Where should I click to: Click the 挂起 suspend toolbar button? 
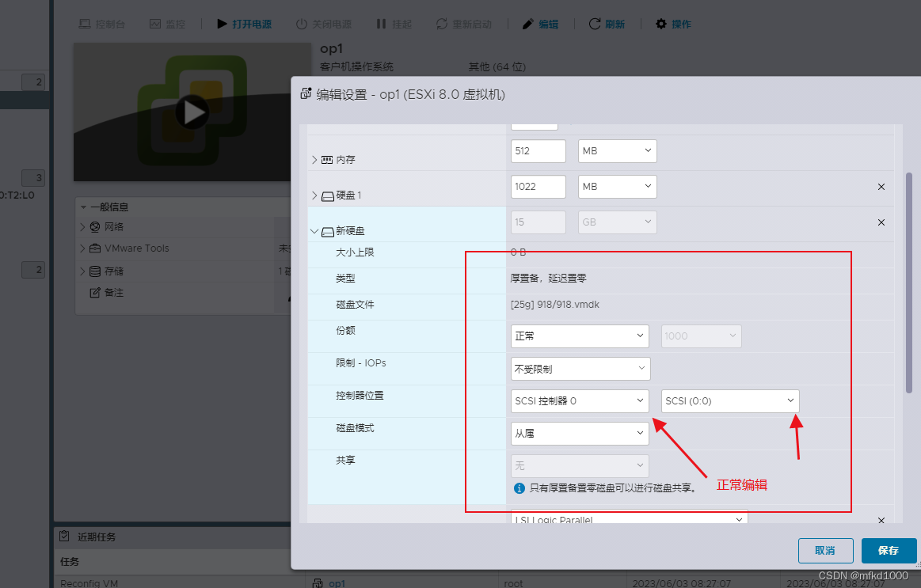click(394, 24)
